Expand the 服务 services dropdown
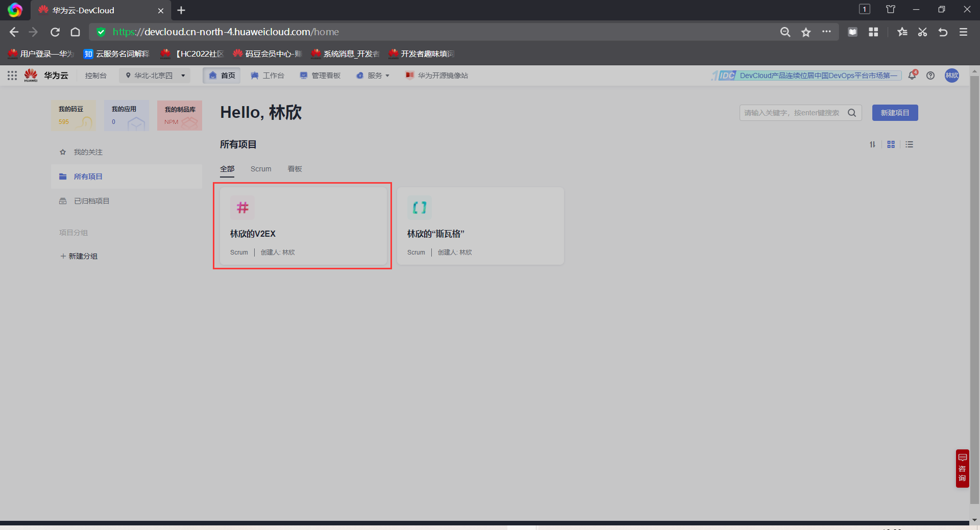This screenshot has height=530, width=980. pos(373,75)
